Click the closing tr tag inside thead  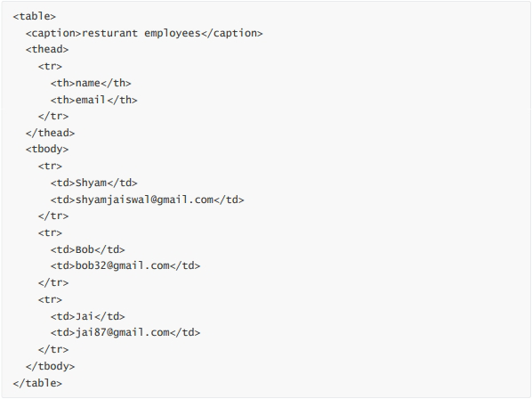coord(53,116)
